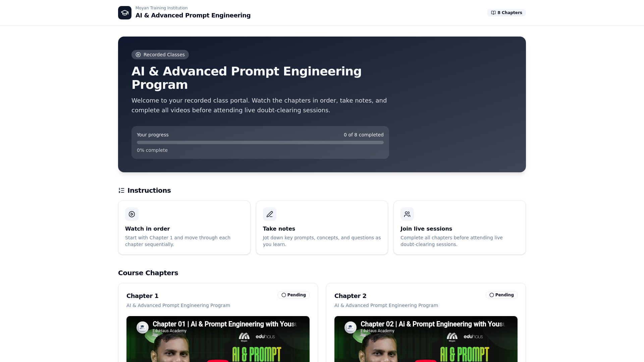Click the 0 of 8 completed text

point(364,135)
